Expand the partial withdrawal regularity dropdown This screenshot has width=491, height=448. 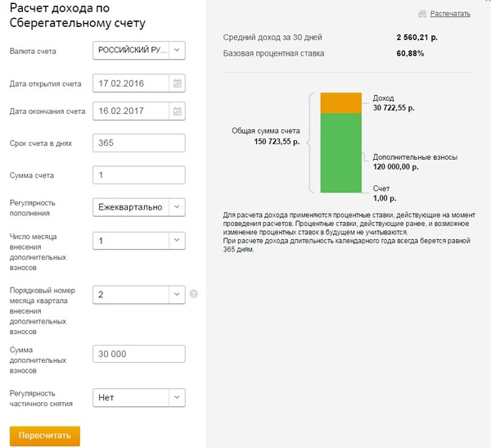coord(178,398)
